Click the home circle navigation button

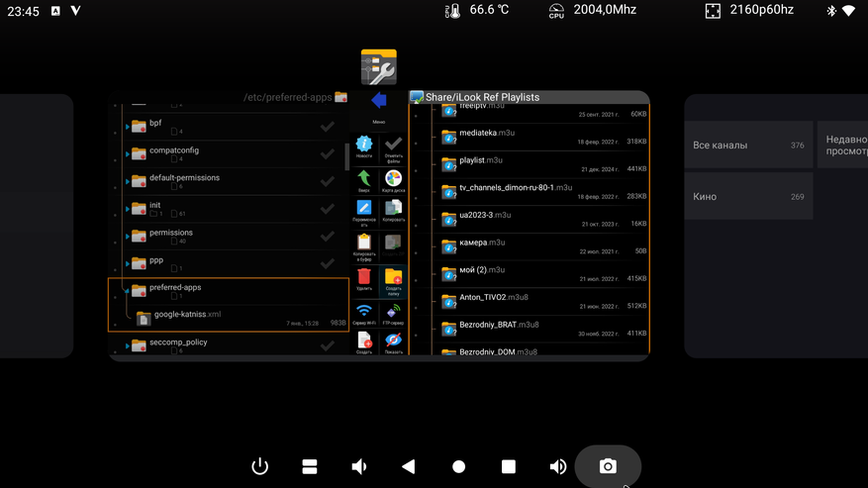[458, 466]
